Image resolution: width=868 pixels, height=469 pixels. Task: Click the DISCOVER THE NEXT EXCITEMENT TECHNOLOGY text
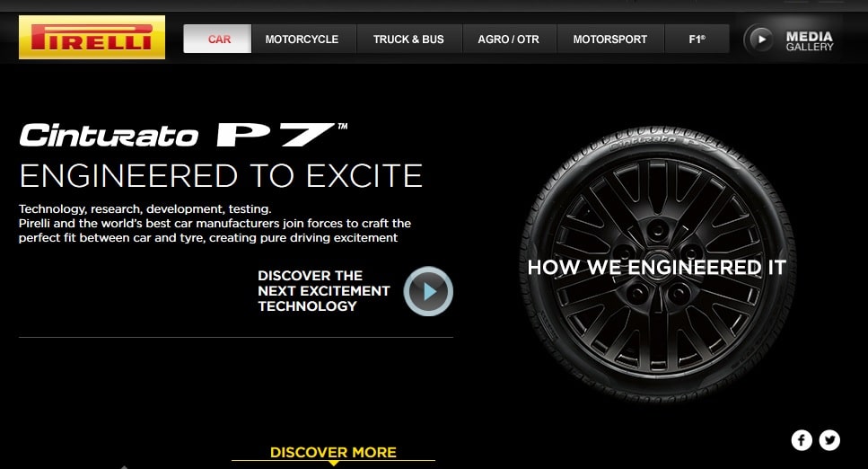pos(324,290)
